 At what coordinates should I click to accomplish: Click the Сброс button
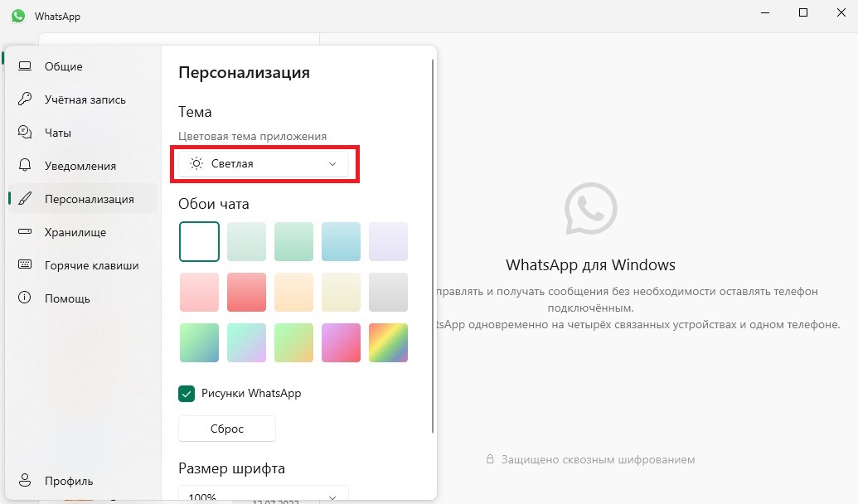click(x=226, y=429)
